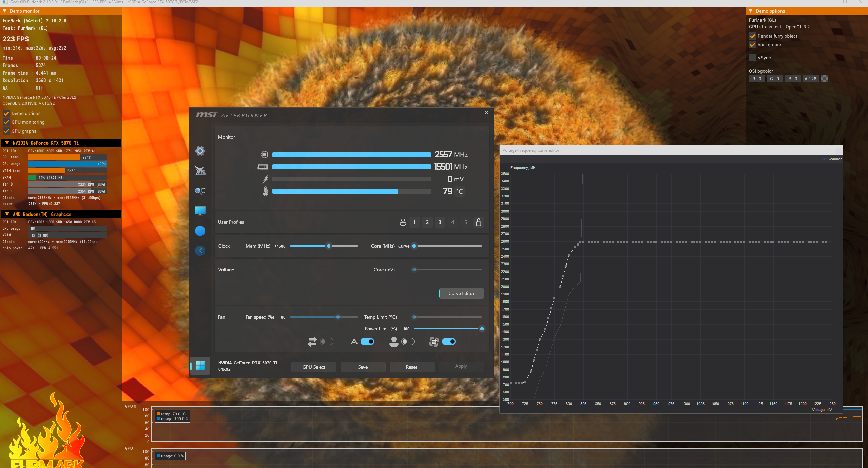Enable the VSync checkbox

click(752, 58)
